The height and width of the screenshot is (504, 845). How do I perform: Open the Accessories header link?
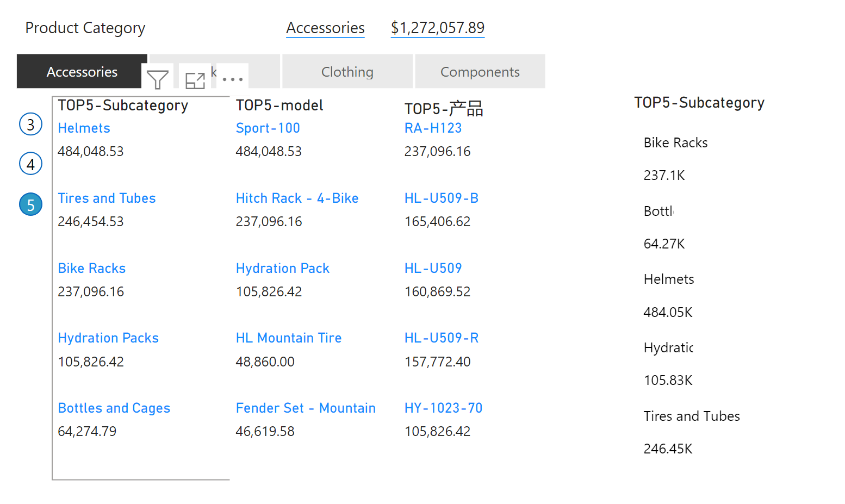(325, 28)
